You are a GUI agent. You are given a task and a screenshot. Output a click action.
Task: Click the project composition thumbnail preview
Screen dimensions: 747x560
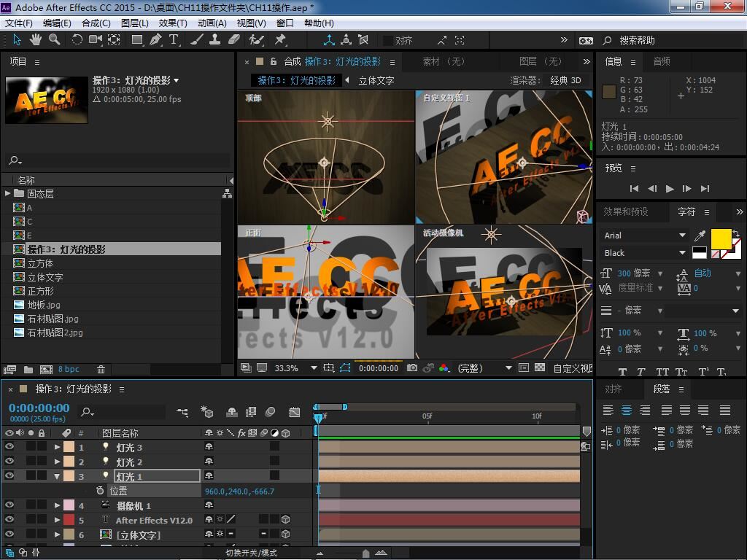coord(47,100)
